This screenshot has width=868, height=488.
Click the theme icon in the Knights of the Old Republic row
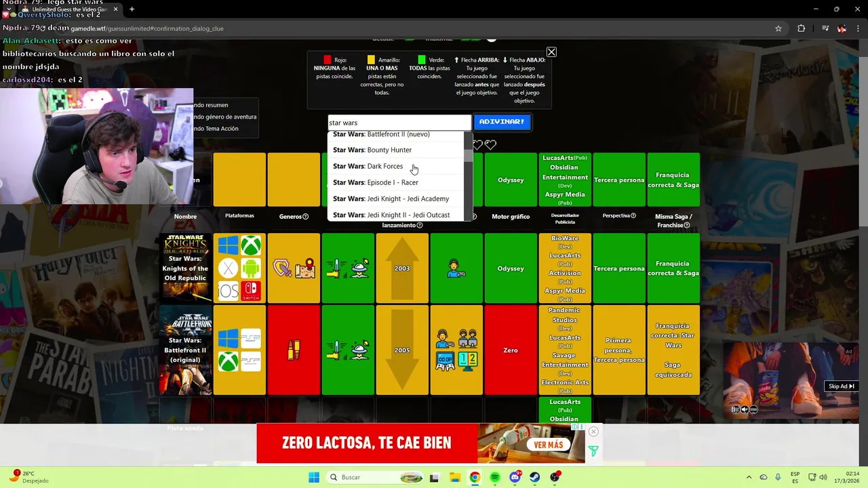pos(348,268)
